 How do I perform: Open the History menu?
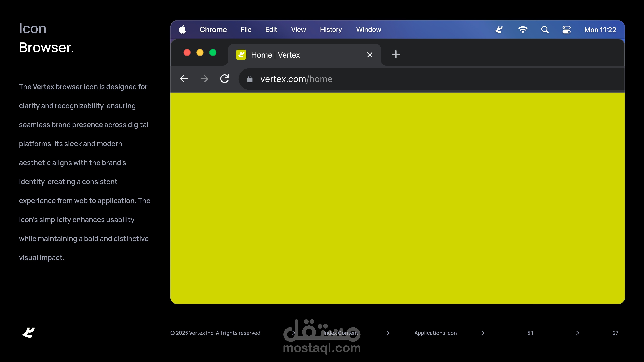[331, 29]
